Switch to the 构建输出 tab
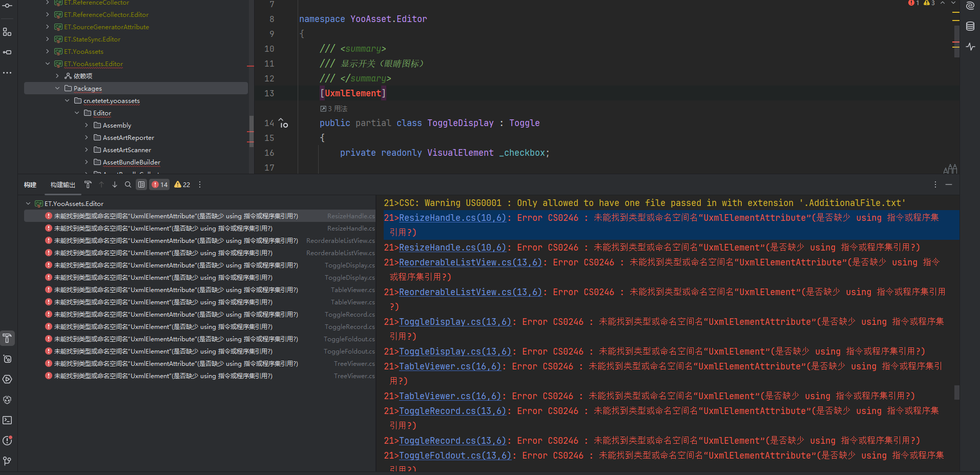This screenshot has height=475, width=980. point(63,184)
